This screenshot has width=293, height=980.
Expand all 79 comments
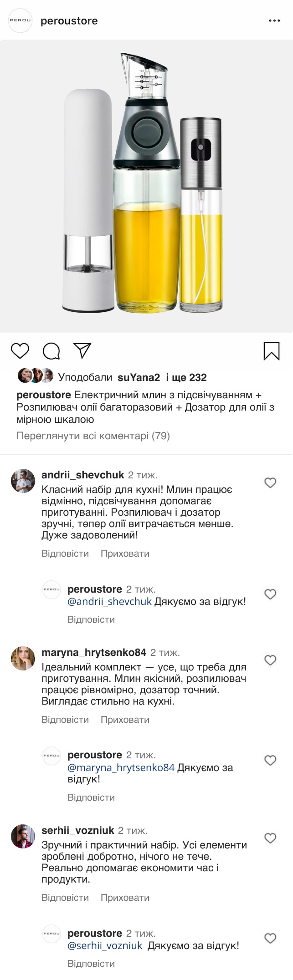93,436
